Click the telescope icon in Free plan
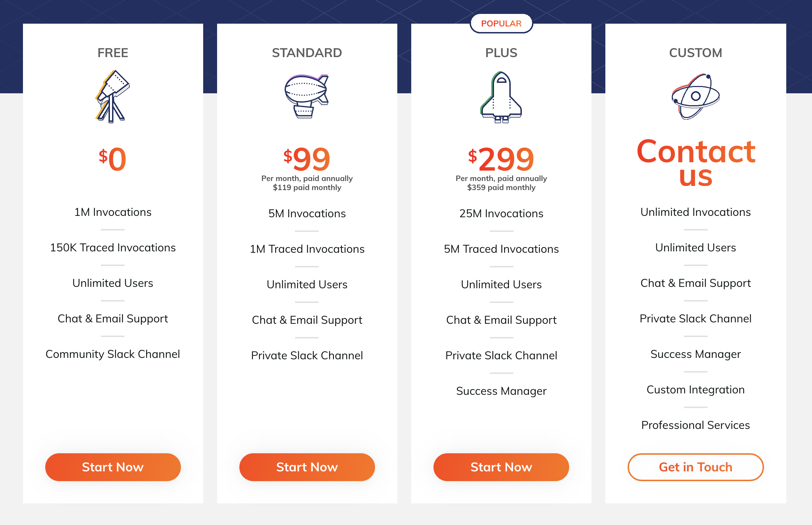Image resolution: width=812 pixels, height=525 pixels. 112,96
